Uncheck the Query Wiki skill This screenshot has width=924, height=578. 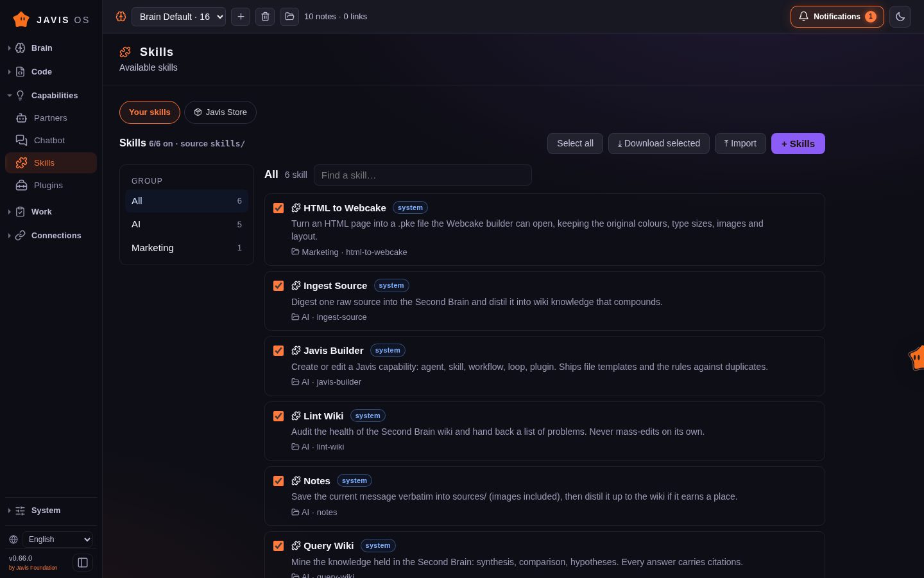[x=278, y=546]
